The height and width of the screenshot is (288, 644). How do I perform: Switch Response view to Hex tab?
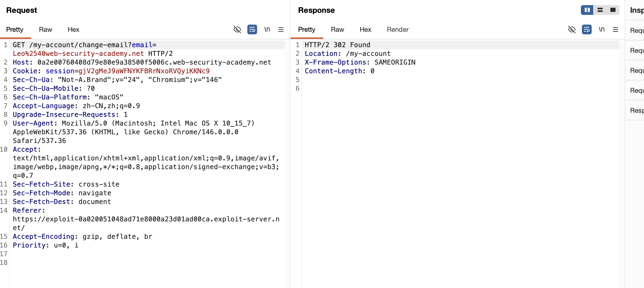pyautogui.click(x=365, y=29)
